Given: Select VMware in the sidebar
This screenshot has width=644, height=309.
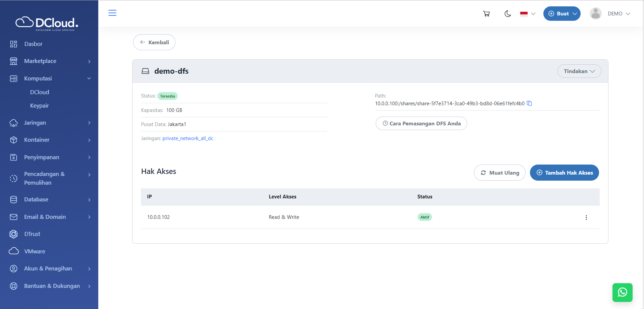Looking at the screenshot, I should pos(35,251).
